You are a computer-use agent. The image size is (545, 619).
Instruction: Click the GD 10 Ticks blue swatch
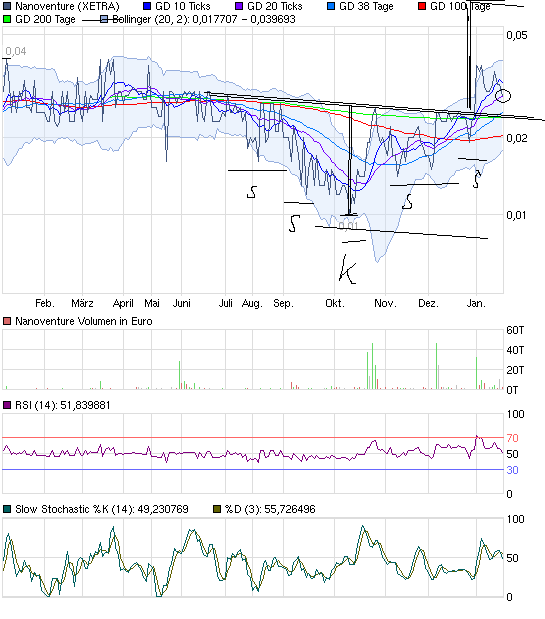coord(147,6)
